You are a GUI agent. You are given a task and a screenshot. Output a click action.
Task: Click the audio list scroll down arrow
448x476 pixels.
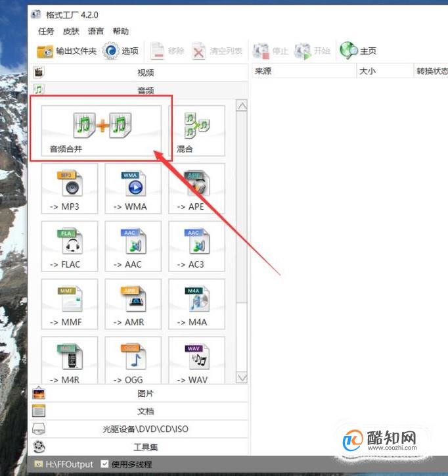pyautogui.click(x=242, y=377)
